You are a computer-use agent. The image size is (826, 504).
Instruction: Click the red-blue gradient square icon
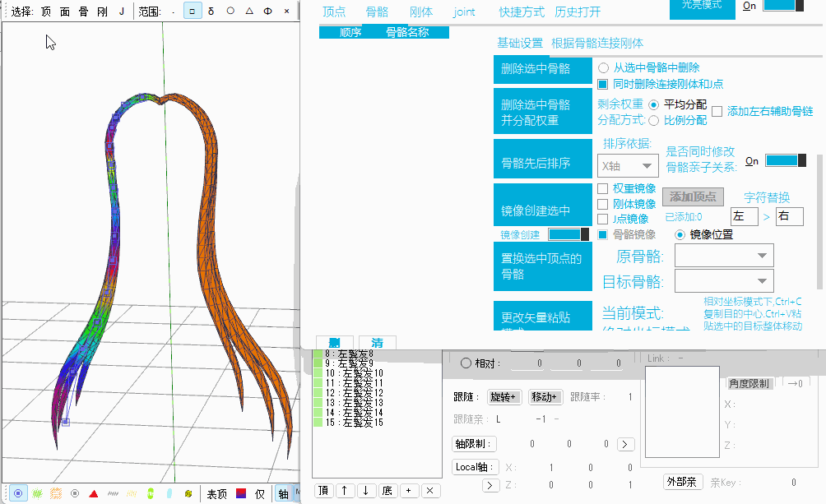click(x=241, y=493)
